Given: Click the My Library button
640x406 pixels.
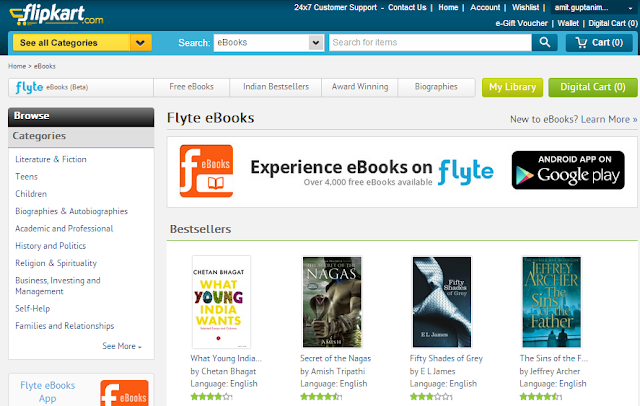Looking at the screenshot, I should (x=512, y=87).
